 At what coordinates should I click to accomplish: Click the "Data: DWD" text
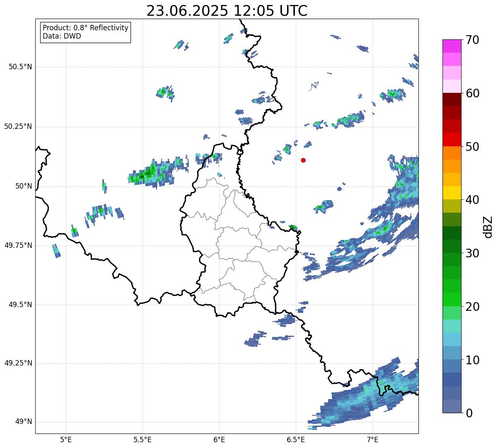point(62,36)
